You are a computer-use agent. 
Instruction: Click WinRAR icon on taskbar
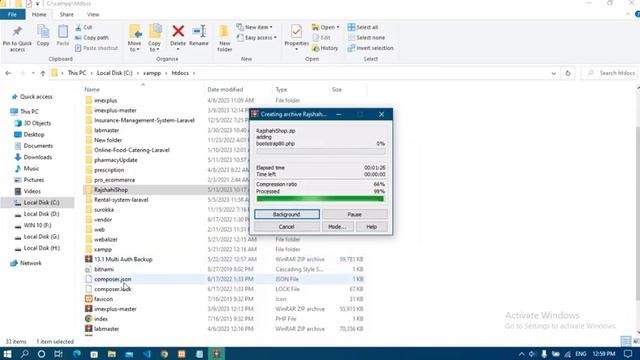(217, 353)
